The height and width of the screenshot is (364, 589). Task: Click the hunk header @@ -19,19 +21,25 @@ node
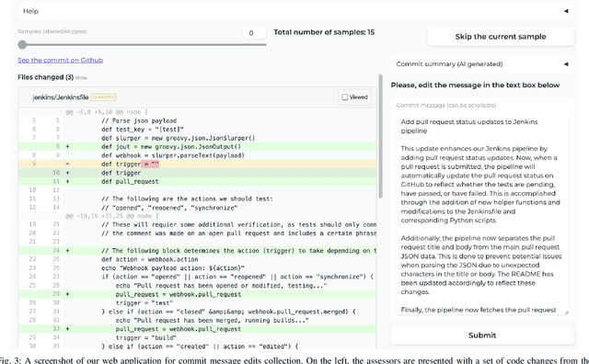point(112,216)
